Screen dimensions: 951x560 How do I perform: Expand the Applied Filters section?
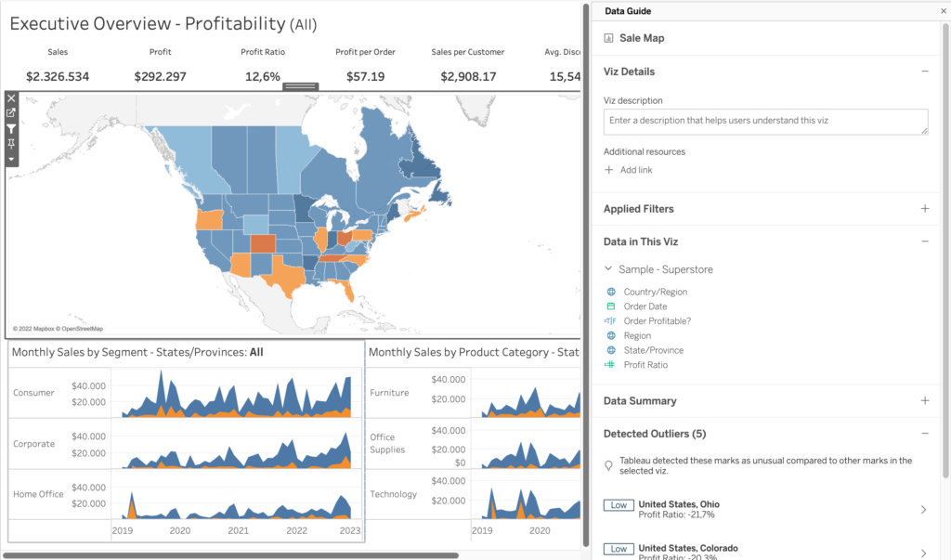pos(924,209)
